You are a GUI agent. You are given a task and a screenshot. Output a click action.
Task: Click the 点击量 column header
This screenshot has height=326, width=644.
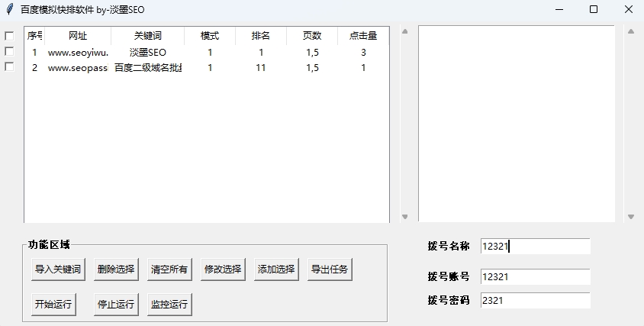(x=363, y=36)
